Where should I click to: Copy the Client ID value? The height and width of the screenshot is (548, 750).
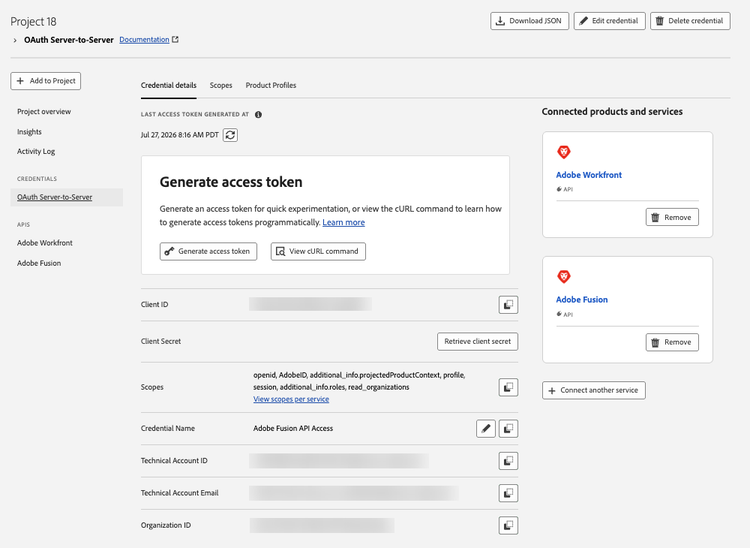pyautogui.click(x=508, y=305)
